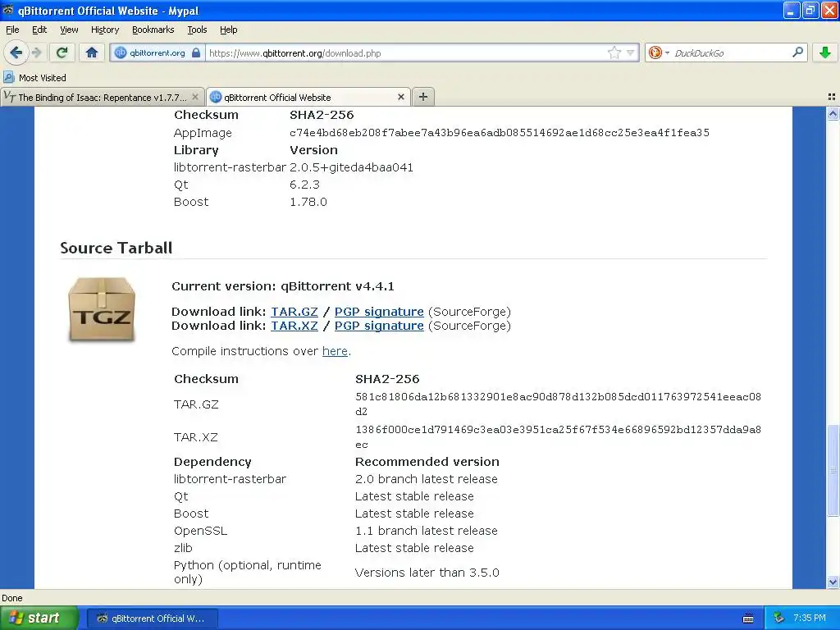Open the File menu
This screenshot has width=840, height=630.
pyautogui.click(x=12, y=30)
